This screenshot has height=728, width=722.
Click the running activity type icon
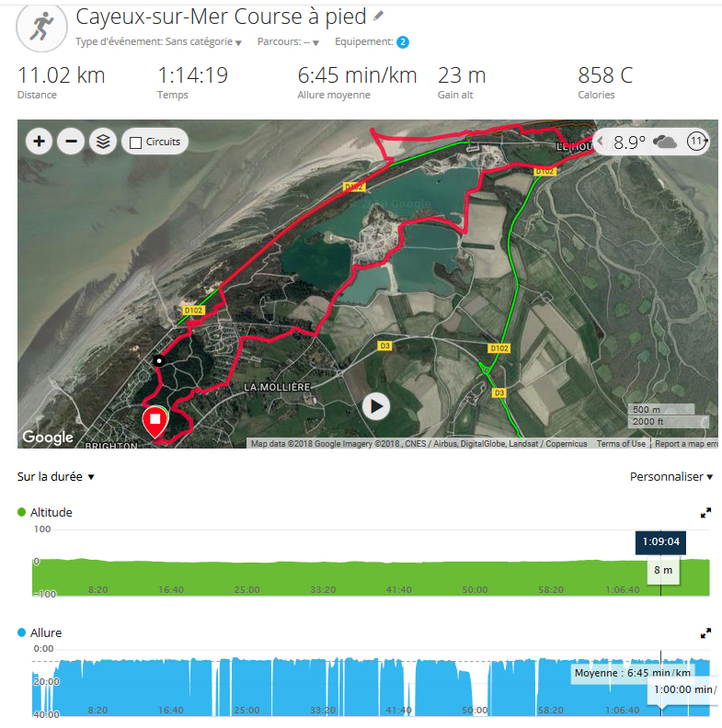[41, 27]
